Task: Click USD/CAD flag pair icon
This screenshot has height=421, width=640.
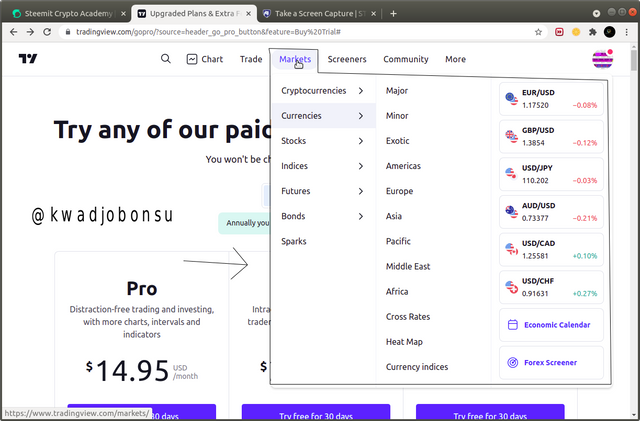Action: (x=511, y=249)
